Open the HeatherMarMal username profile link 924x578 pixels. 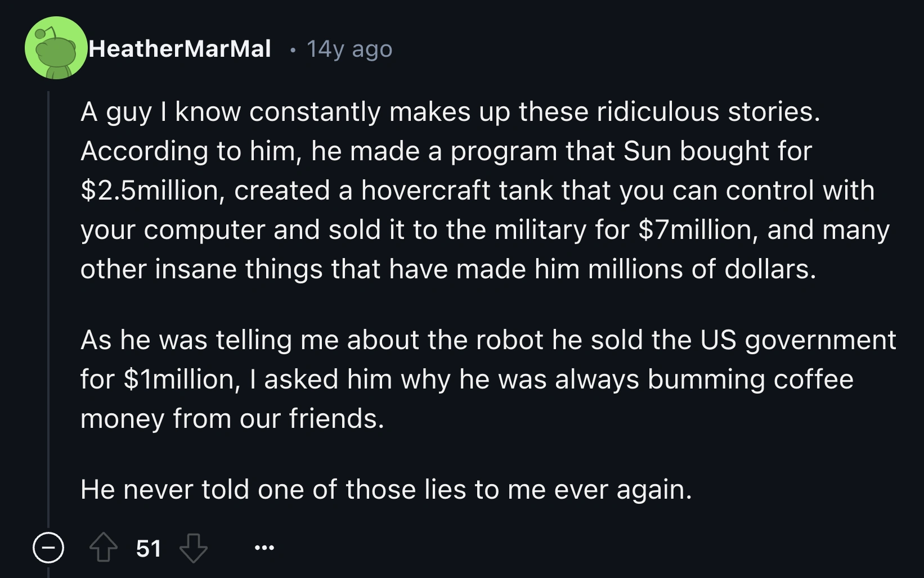click(x=180, y=49)
